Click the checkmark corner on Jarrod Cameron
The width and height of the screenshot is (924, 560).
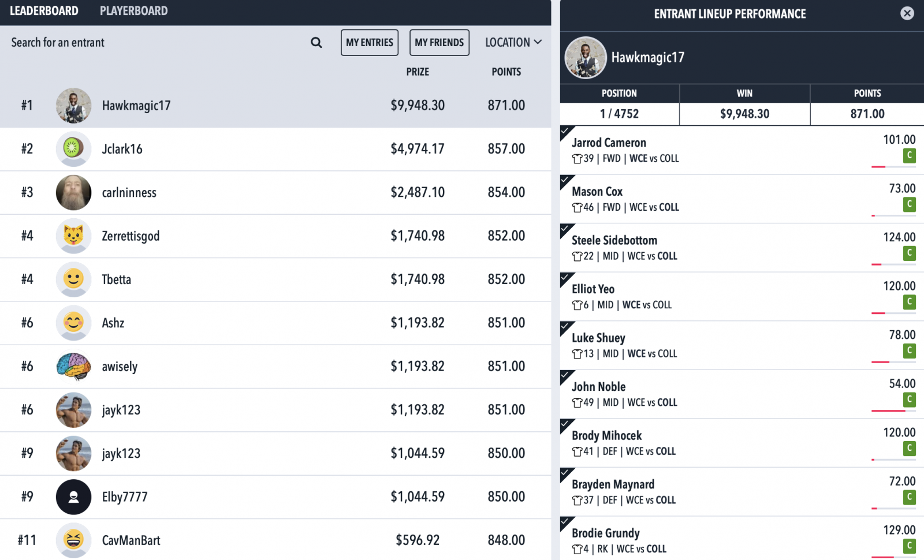point(567,132)
